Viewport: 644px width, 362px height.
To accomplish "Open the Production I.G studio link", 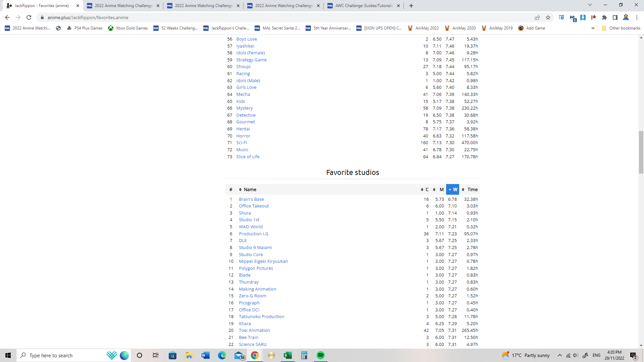I will [253, 234].
